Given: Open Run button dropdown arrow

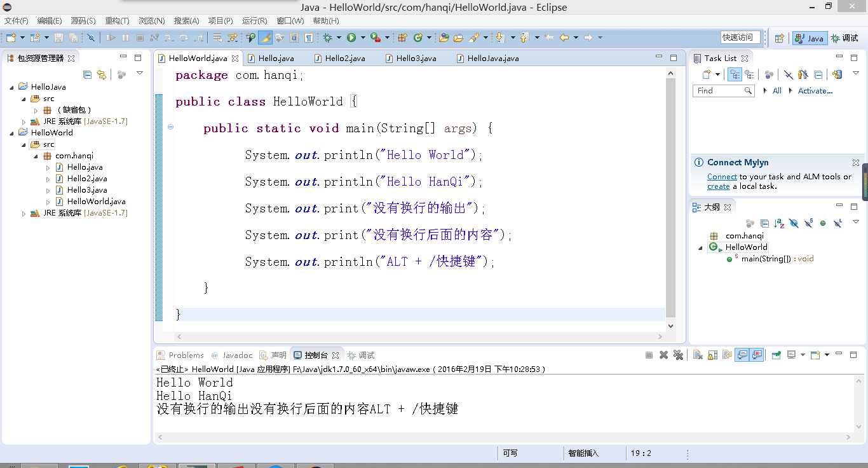Looking at the screenshot, I should pos(363,38).
